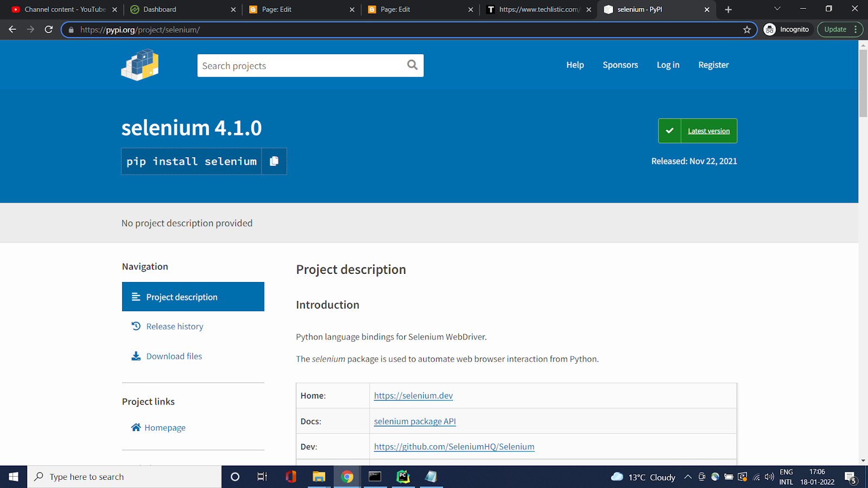
Task: Click the 'Introduction' heading
Action: [x=328, y=305]
